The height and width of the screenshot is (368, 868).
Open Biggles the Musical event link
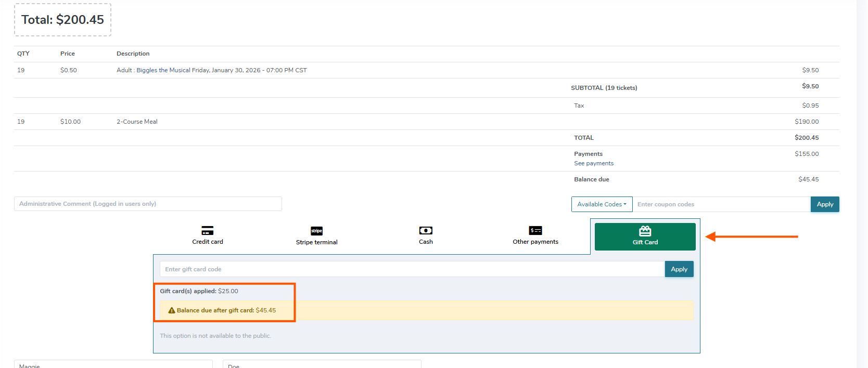pos(222,70)
